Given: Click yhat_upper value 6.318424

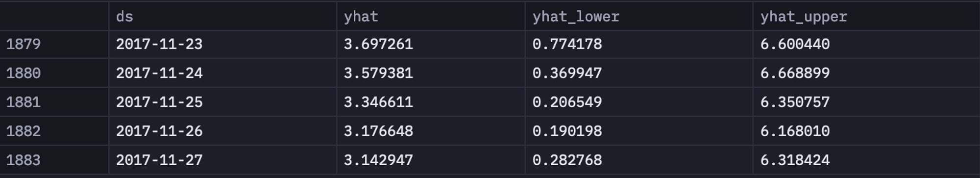Looking at the screenshot, I should (x=795, y=160).
